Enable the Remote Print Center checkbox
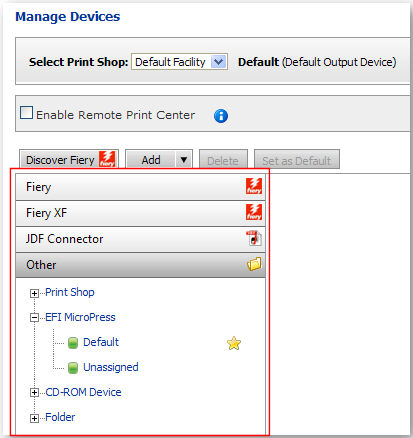 pyautogui.click(x=26, y=113)
